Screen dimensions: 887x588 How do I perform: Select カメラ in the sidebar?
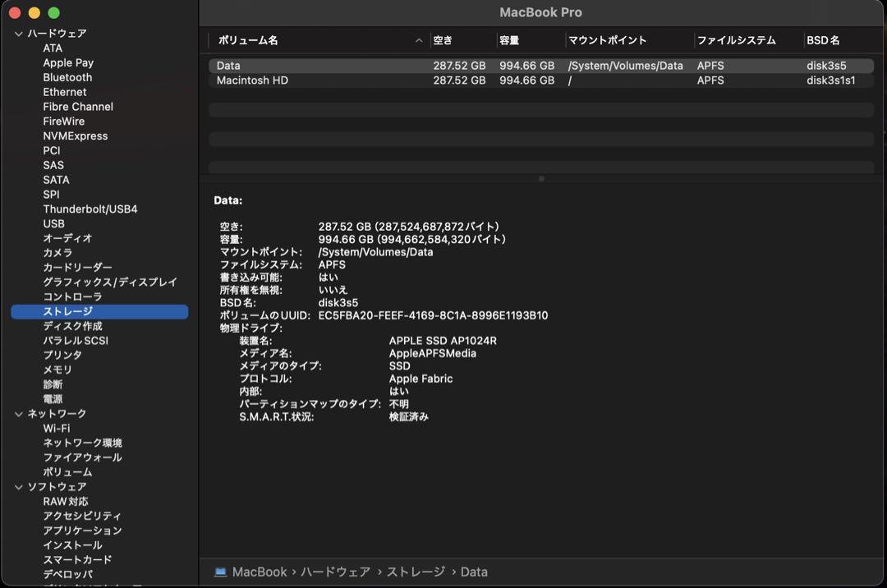[x=57, y=253]
